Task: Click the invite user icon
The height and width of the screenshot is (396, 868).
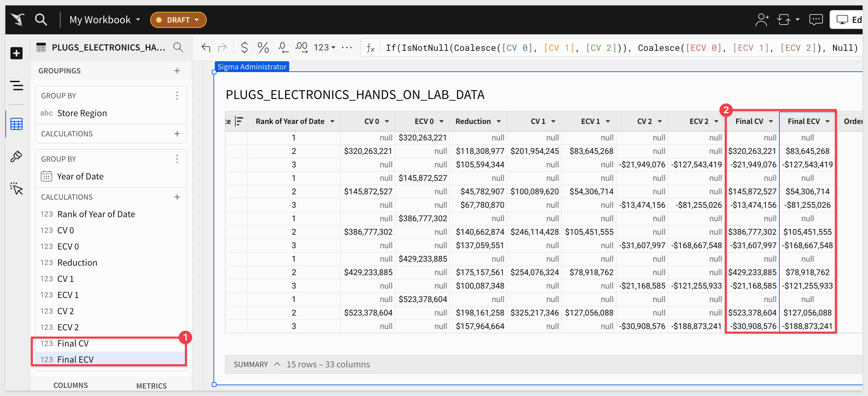Action: click(x=762, y=20)
